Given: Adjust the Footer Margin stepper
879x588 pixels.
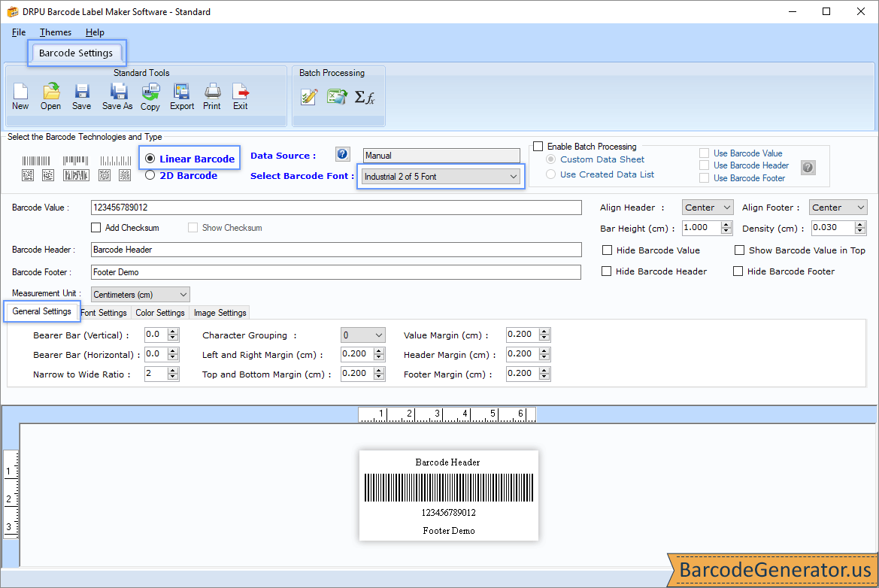Looking at the screenshot, I should (x=544, y=374).
